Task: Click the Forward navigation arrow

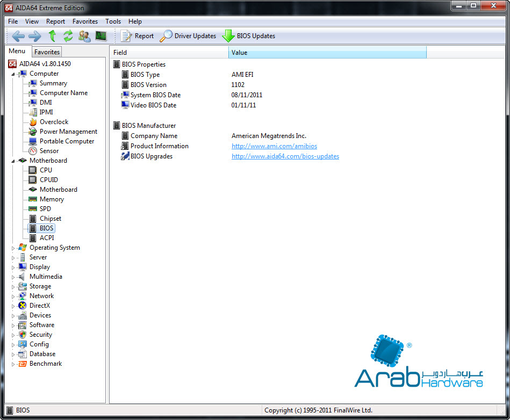Action: click(x=35, y=36)
